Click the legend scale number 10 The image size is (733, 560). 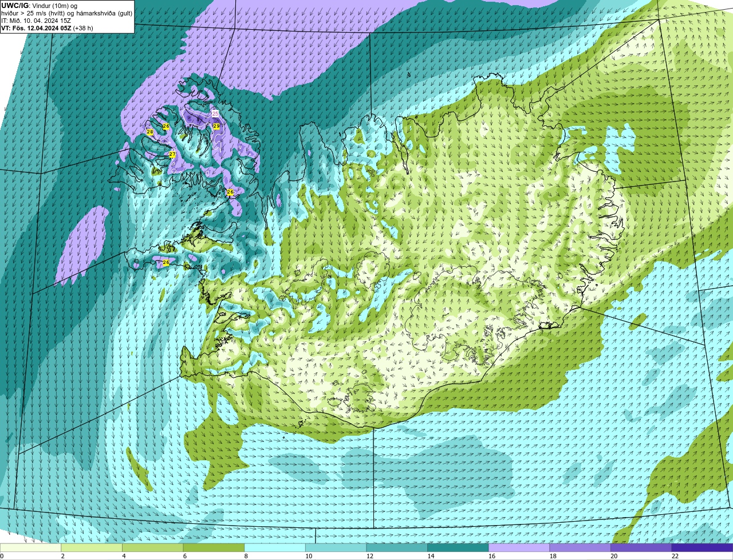point(309,556)
